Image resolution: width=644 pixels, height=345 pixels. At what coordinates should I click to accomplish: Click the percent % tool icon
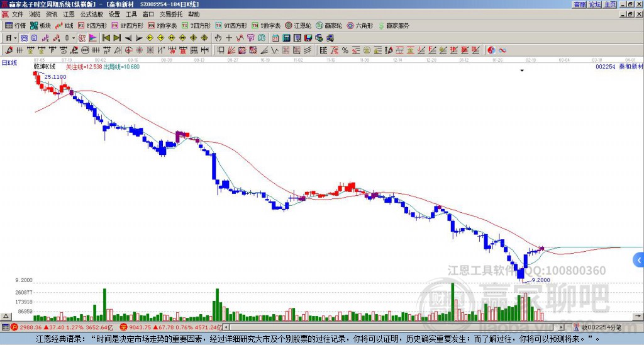(345, 50)
